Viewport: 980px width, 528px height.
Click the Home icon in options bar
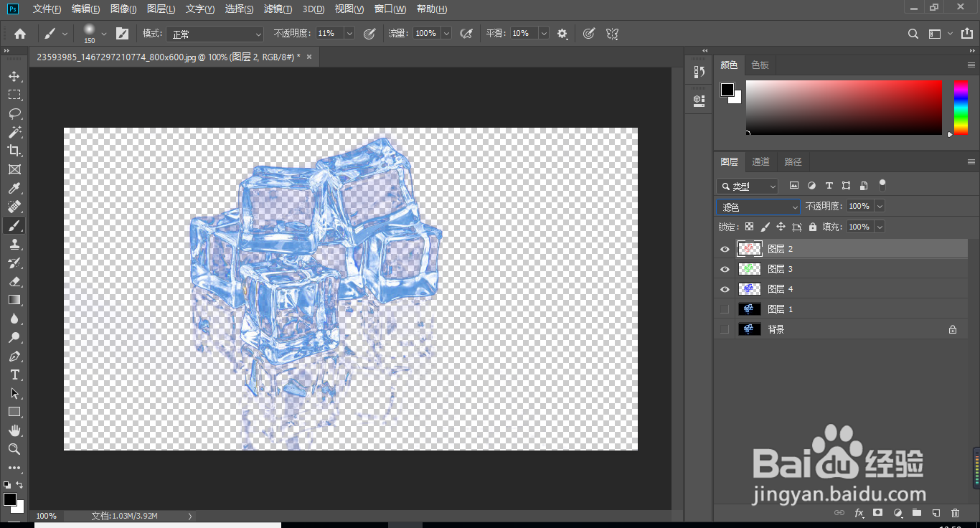point(20,33)
